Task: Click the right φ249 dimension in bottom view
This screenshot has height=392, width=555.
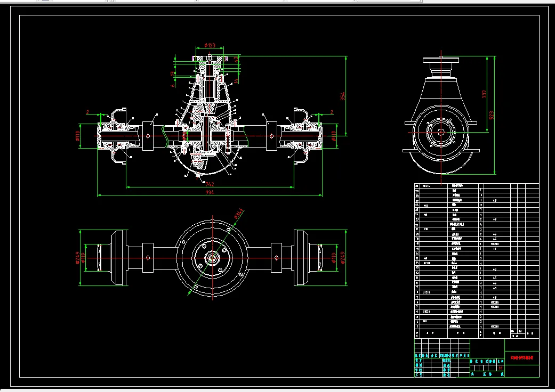Action: (x=343, y=258)
